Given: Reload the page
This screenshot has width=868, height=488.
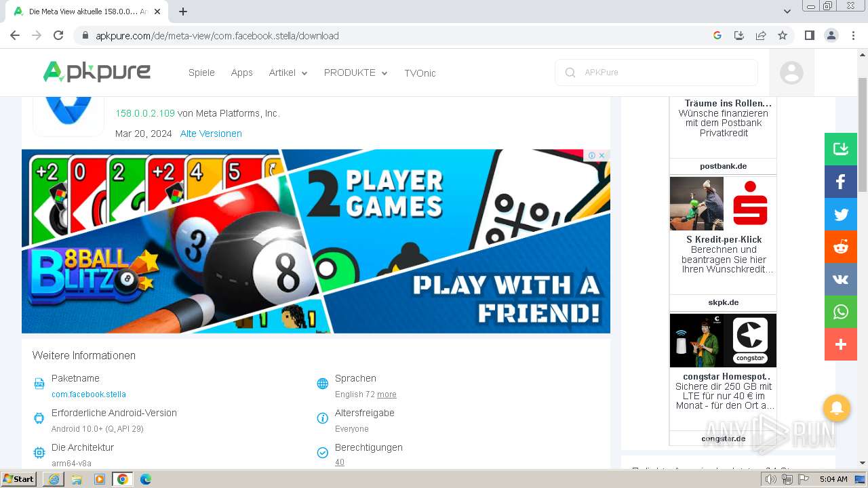Looking at the screenshot, I should coord(58,35).
